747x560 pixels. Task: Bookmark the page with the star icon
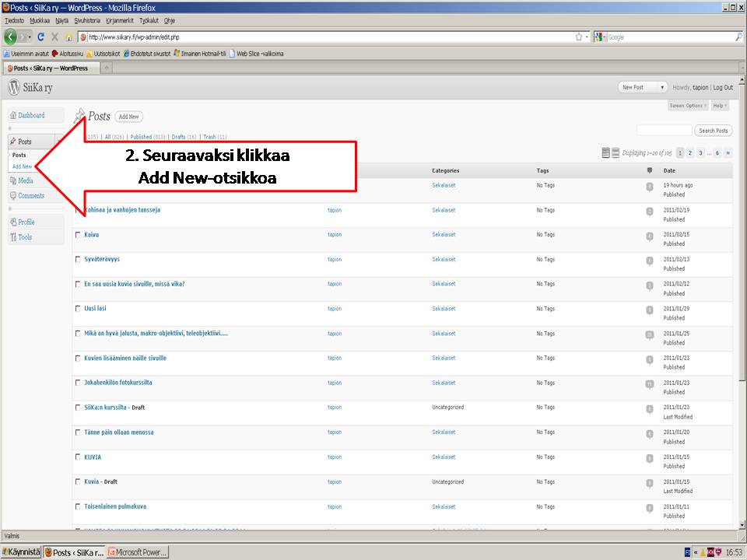pyautogui.click(x=578, y=37)
